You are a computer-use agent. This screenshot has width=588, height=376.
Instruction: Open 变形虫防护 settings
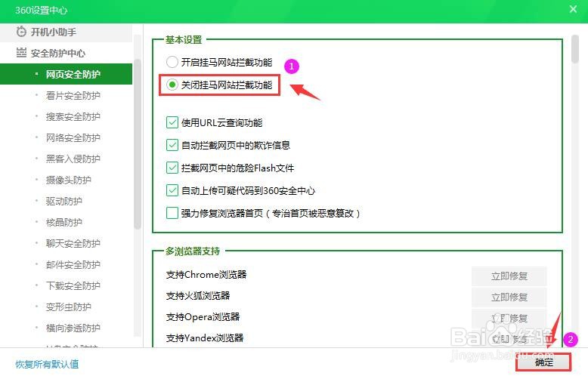68,307
